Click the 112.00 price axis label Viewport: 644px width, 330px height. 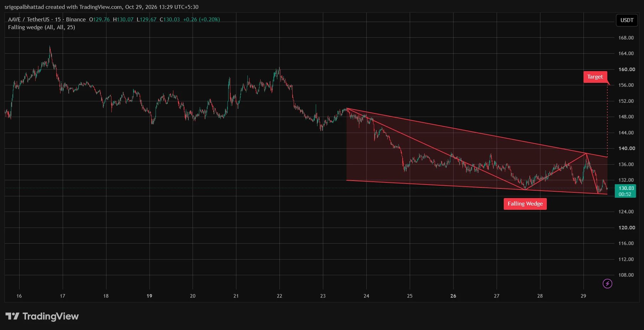tap(626, 259)
